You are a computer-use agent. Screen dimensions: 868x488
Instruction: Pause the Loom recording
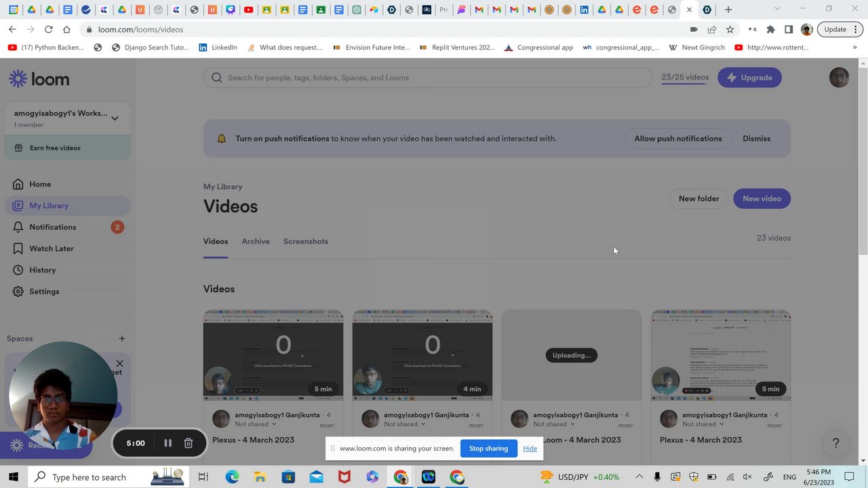[167, 443]
